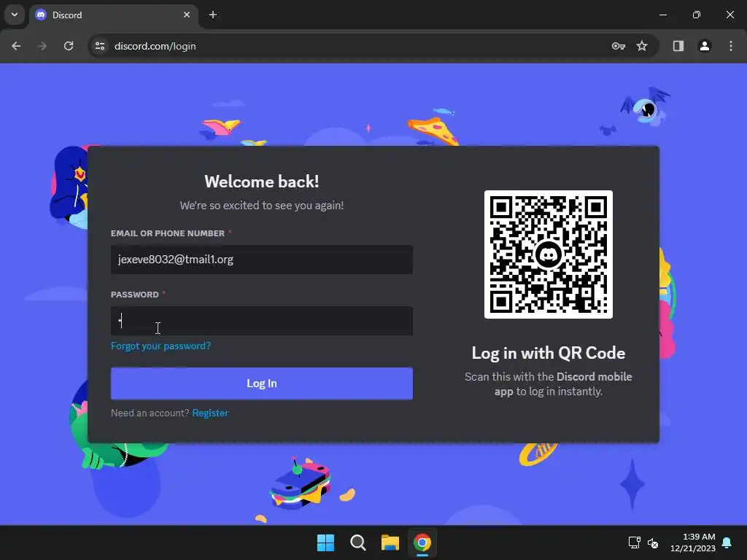This screenshot has height=560, width=747.
Task: Expand the tab search dropdown
Action: [x=15, y=15]
